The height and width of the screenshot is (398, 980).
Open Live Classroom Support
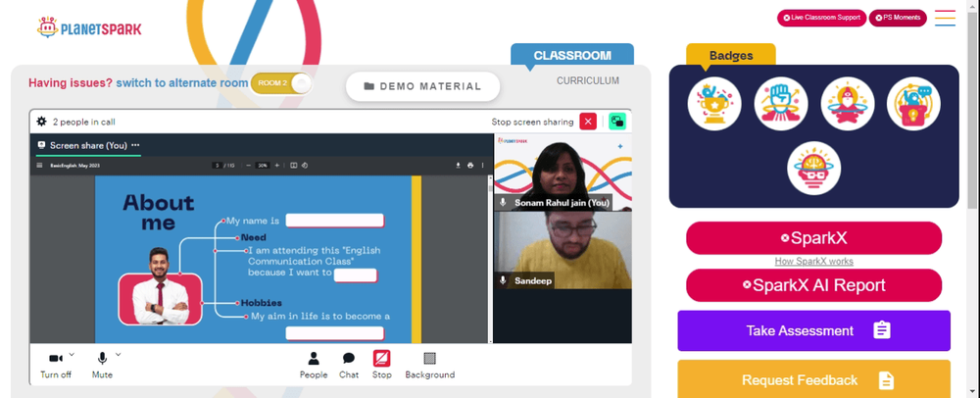pyautogui.click(x=821, y=18)
